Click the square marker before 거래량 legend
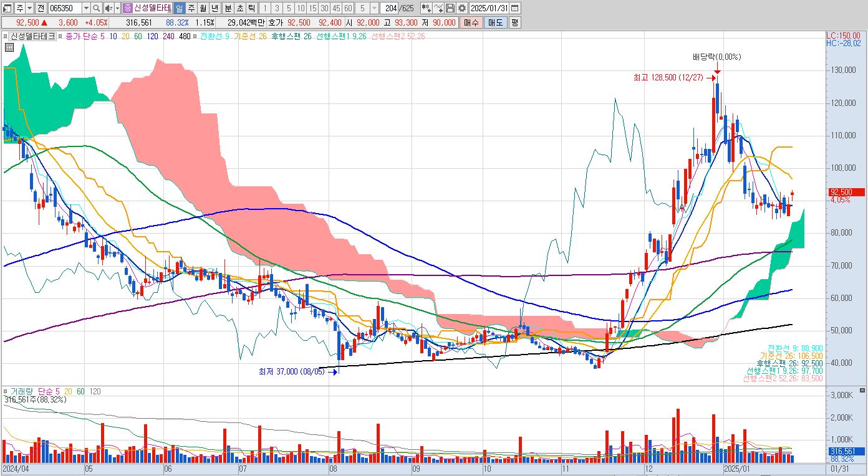Image resolution: width=868 pixels, height=476 pixels. [6, 391]
